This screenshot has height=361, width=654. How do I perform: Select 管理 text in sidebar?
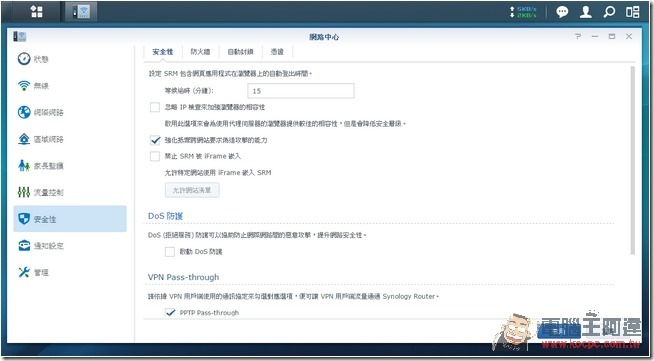[41, 273]
